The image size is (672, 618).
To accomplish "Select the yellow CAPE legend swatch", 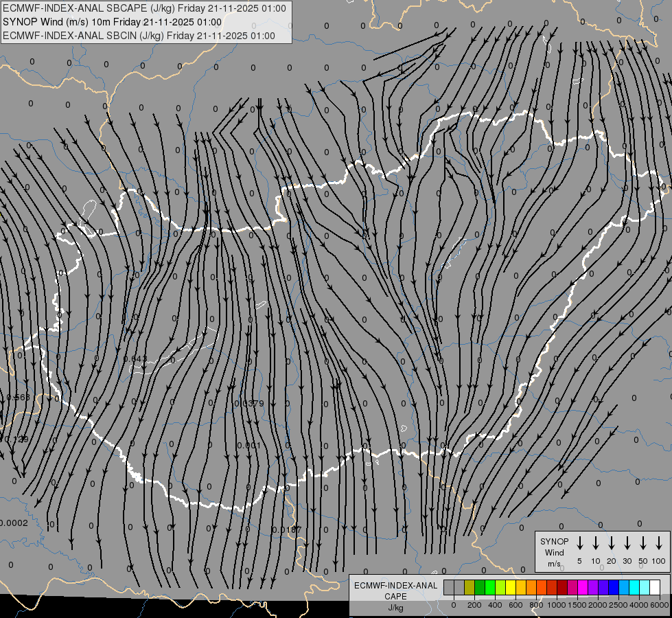I will point(511,587).
